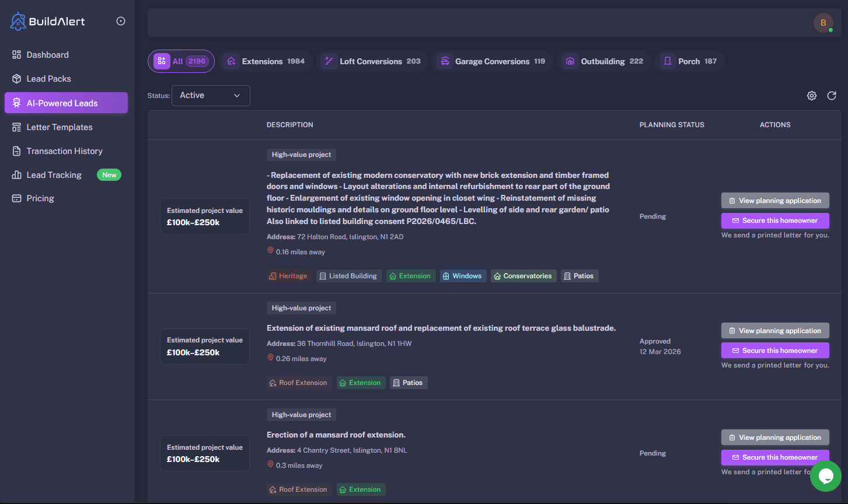Click the location pin on the Halton Road lead

click(x=270, y=250)
